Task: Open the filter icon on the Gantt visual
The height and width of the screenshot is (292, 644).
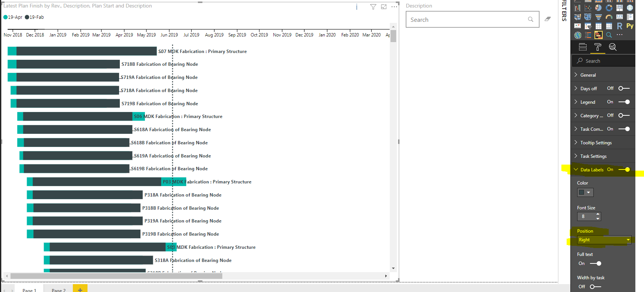Action: click(x=373, y=7)
